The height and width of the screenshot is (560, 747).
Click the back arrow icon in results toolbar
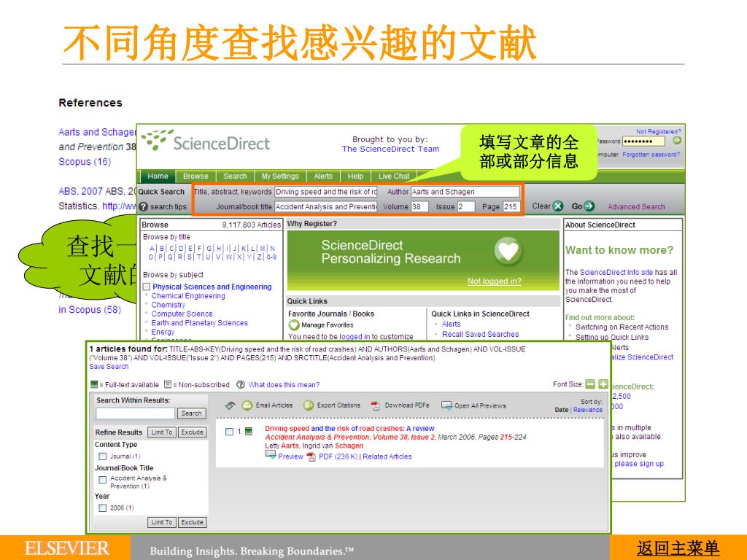pos(230,405)
